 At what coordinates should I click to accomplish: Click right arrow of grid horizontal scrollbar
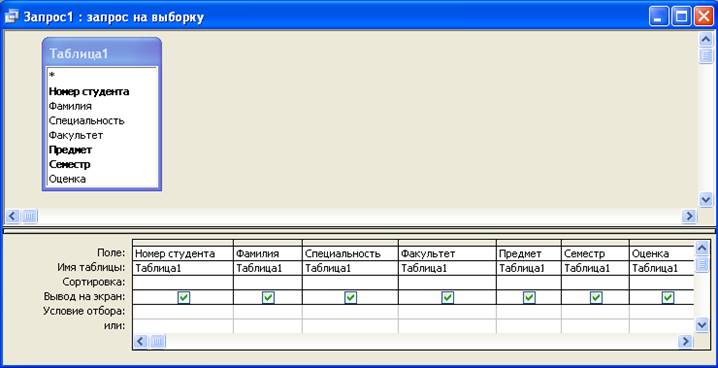tap(685, 341)
